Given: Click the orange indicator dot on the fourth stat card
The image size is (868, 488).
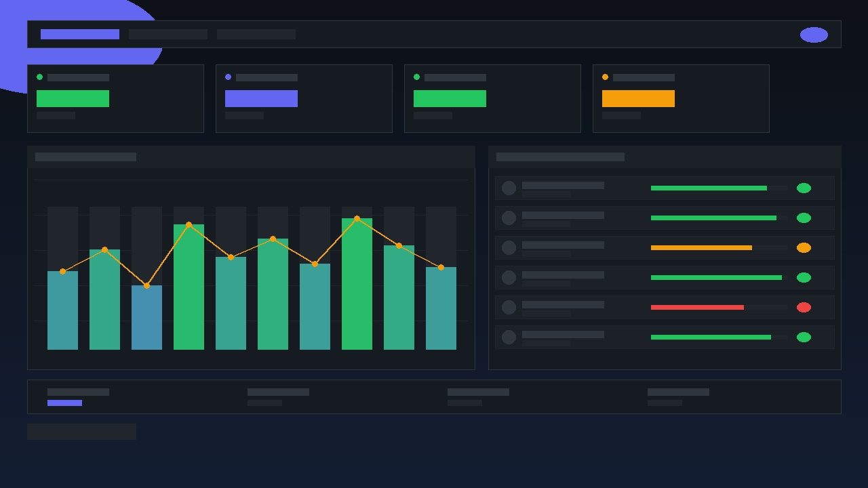Looking at the screenshot, I should tap(605, 77).
